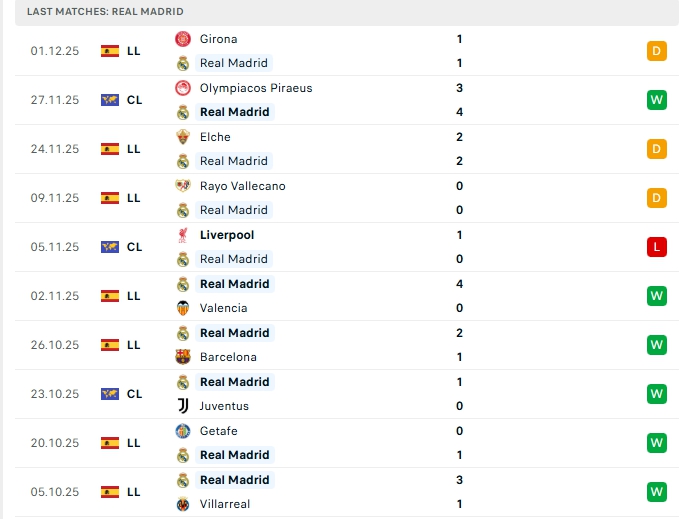Click the Getafe club crest icon
This screenshot has height=519, width=688.
pyautogui.click(x=183, y=431)
